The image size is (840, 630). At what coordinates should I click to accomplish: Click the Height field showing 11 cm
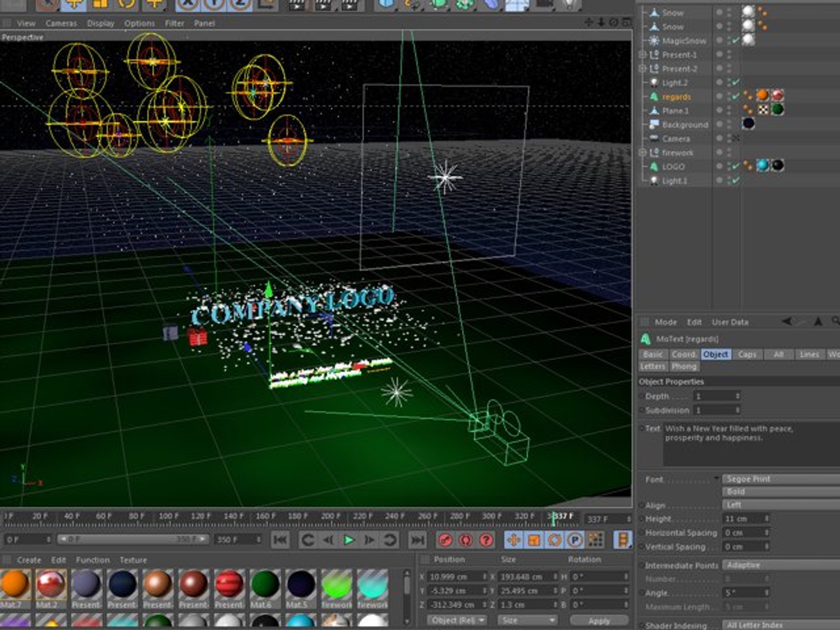[747, 519]
